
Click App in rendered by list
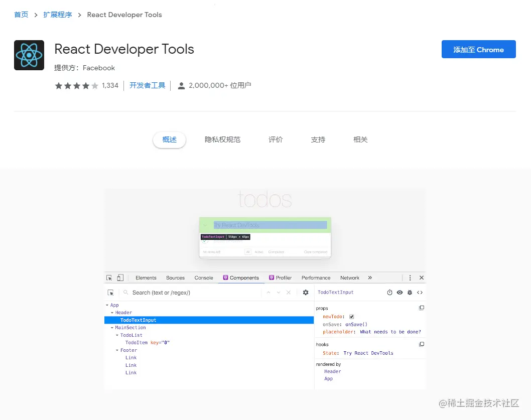329,379
